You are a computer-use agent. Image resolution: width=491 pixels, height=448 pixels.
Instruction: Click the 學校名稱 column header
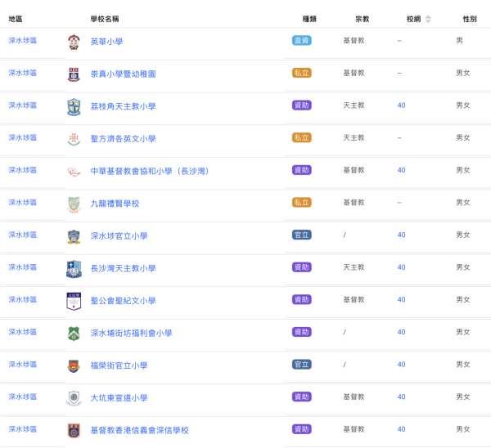105,19
